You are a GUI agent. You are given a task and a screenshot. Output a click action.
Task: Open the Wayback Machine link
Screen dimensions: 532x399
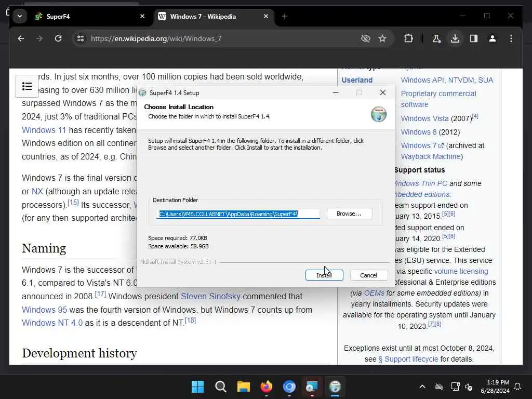[x=431, y=156]
